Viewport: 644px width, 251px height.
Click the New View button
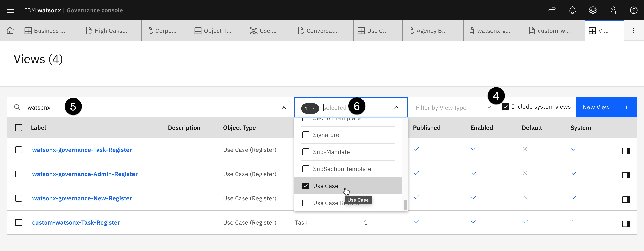[606, 107]
